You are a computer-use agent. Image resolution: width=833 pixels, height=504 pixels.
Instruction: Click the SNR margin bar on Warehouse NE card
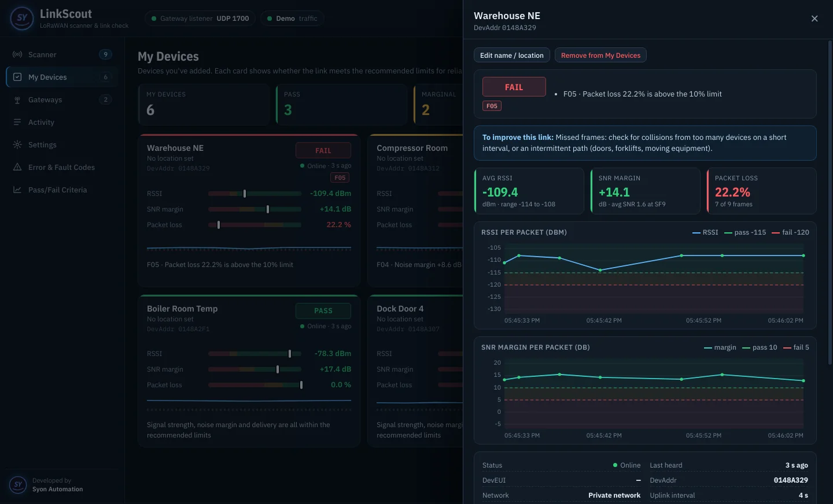click(255, 209)
